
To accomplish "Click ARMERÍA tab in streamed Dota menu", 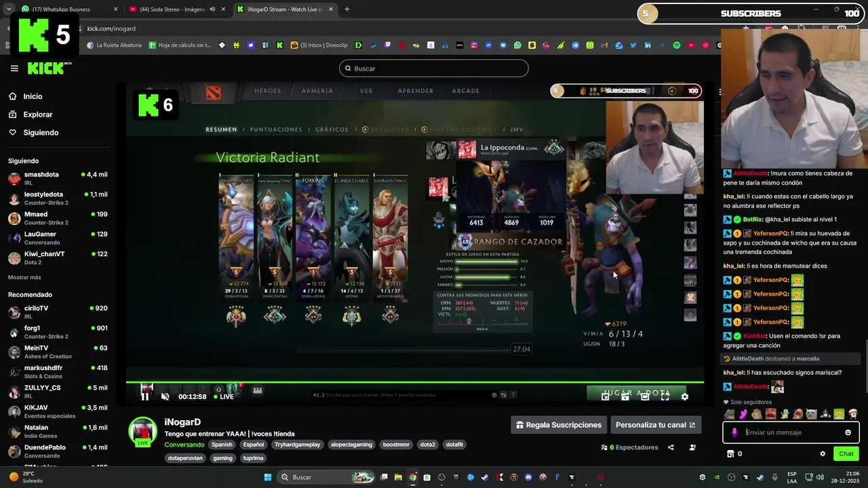I will (x=317, y=91).
